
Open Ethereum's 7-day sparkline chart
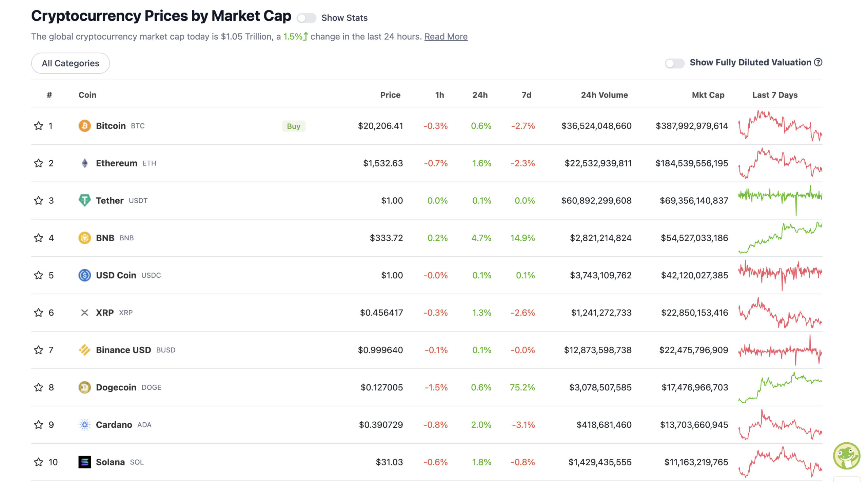pos(780,163)
